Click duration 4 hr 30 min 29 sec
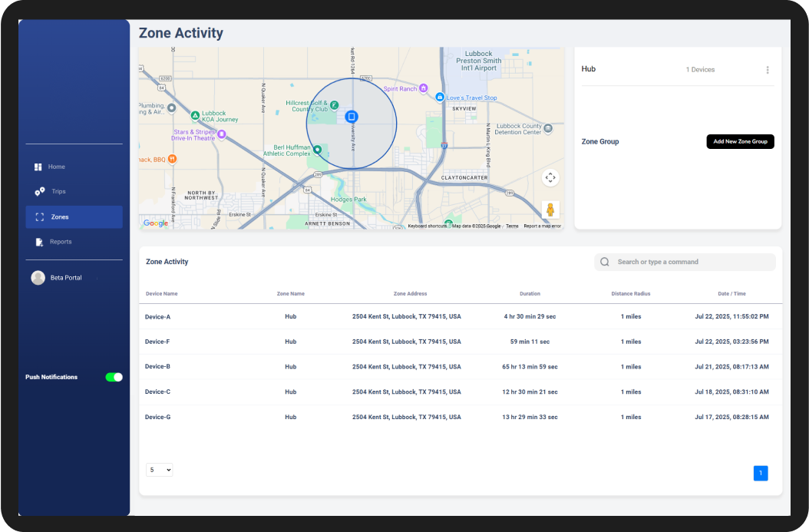 530,316
